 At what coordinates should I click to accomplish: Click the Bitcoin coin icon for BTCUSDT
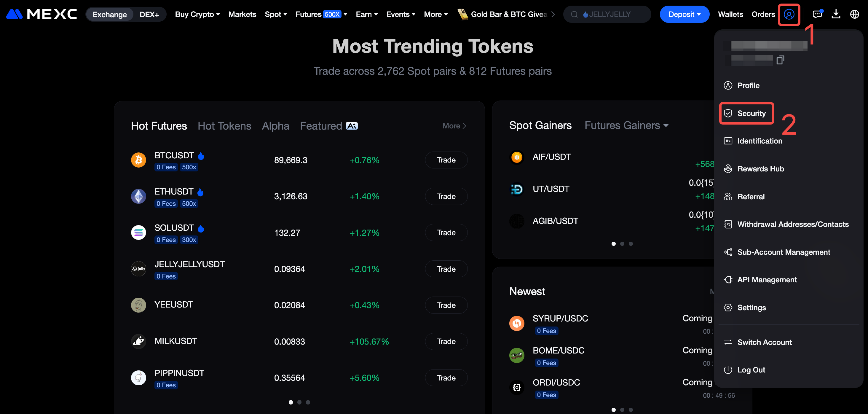pos(138,160)
